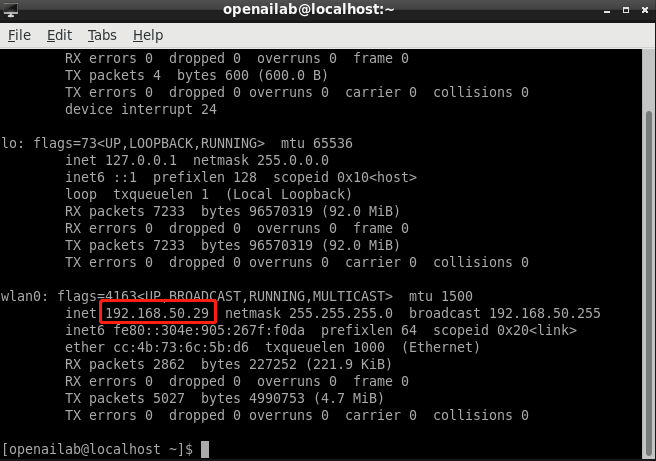The image size is (656, 461).
Task: Click 'RX packets 2862' text
Action: click(x=125, y=364)
